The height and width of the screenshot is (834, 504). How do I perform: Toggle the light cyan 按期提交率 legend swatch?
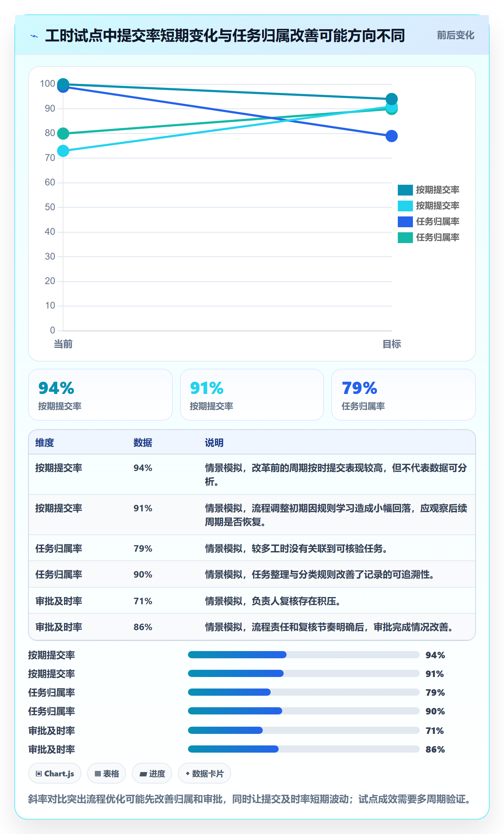(405, 206)
